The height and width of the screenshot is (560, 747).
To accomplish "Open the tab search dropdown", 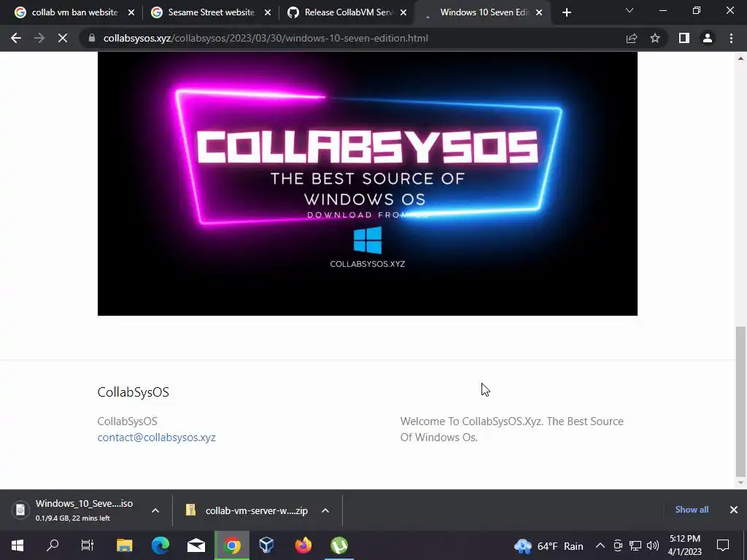I will coord(630,10).
